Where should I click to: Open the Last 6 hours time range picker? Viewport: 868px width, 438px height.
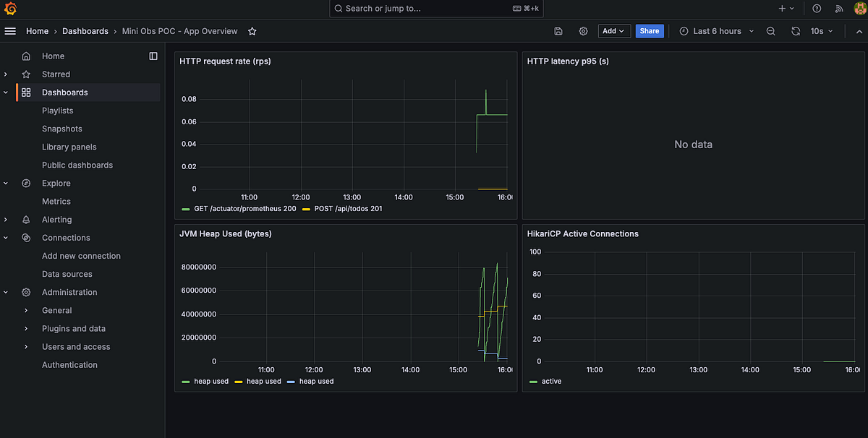point(716,31)
